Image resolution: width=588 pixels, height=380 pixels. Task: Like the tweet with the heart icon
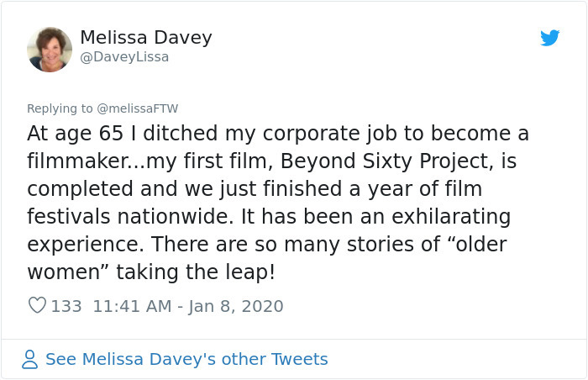[x=37, y=306]
